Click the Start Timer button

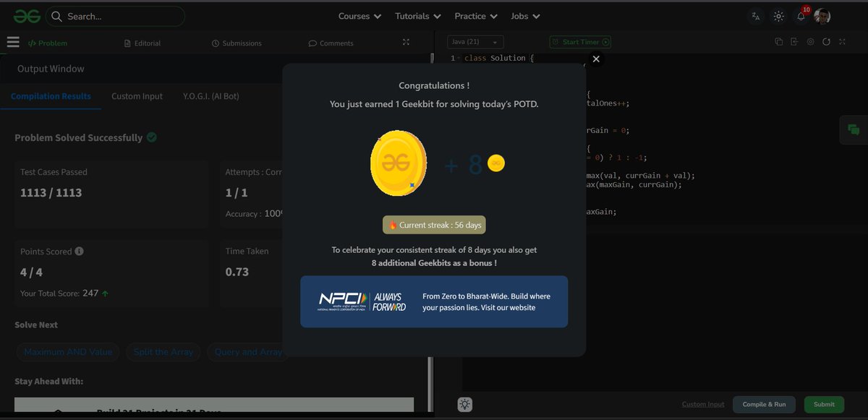(x=580, y=42)
